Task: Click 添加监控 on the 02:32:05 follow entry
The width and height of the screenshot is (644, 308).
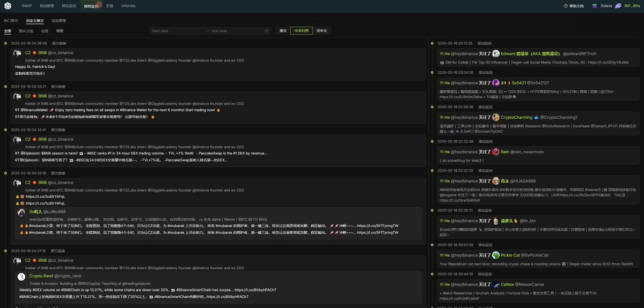Action: coord(485,170)
